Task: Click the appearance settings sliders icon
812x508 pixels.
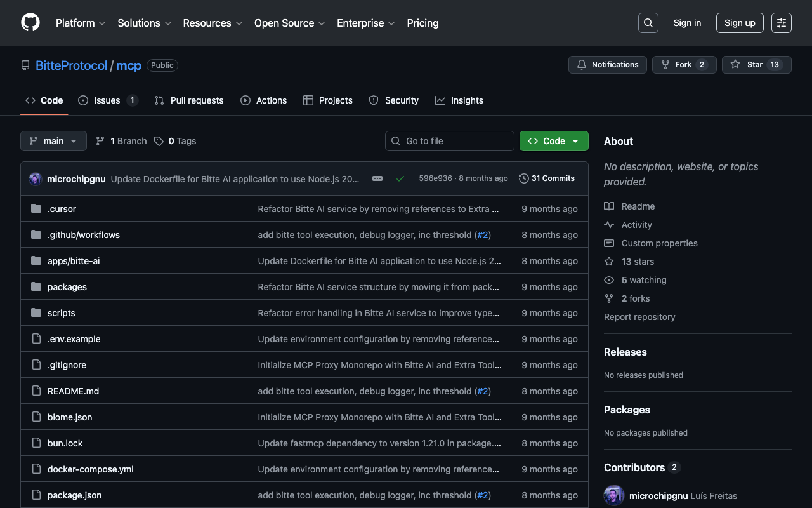Action: pyautogui.click(x=781, y=23)
